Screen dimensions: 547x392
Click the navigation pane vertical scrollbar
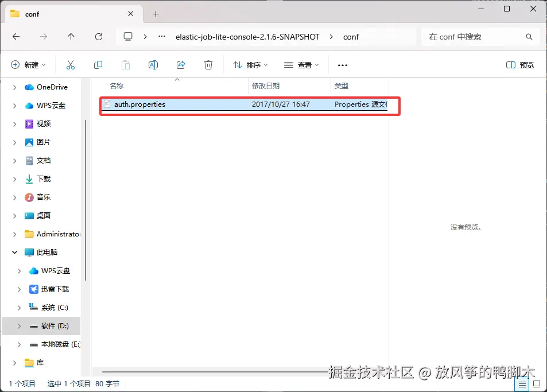pyautogui.click(x=86, y=200)
